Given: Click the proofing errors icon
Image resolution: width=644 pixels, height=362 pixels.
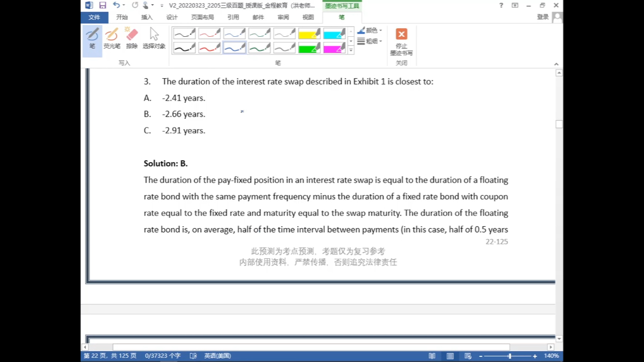Looking at the screenshot, I should click(x=193, y=356).
